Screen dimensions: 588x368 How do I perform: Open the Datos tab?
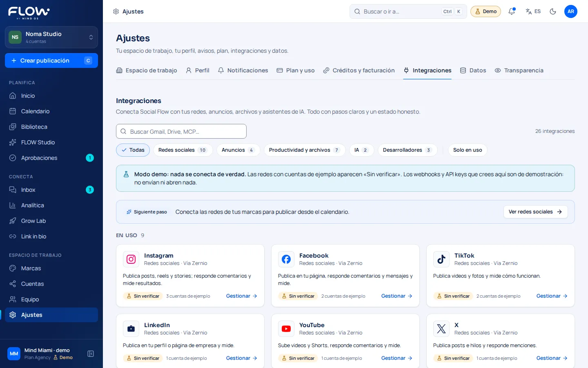(x=473, y=70)
